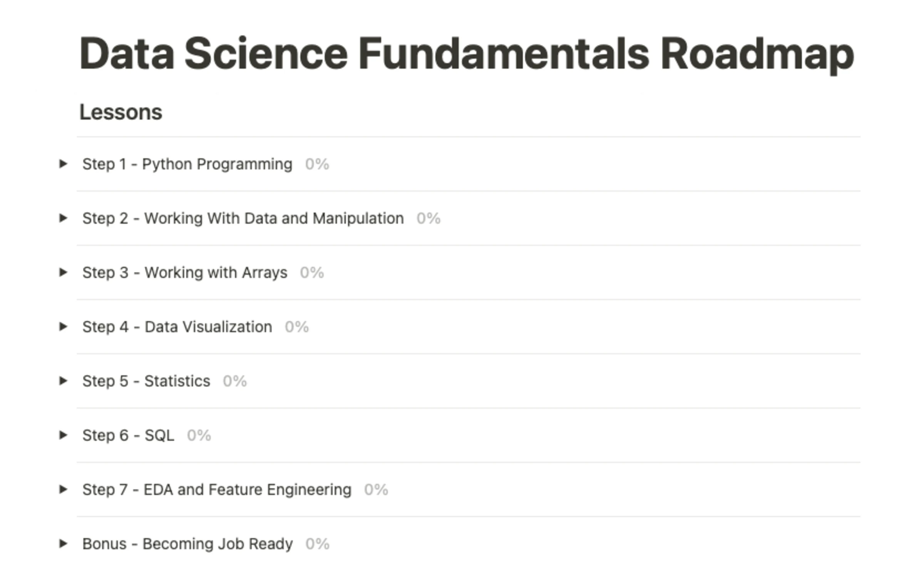Expand the Step 1 - Python Programming toggle
The width and height of the screenshot is (924, 578).
coord(65,165)
